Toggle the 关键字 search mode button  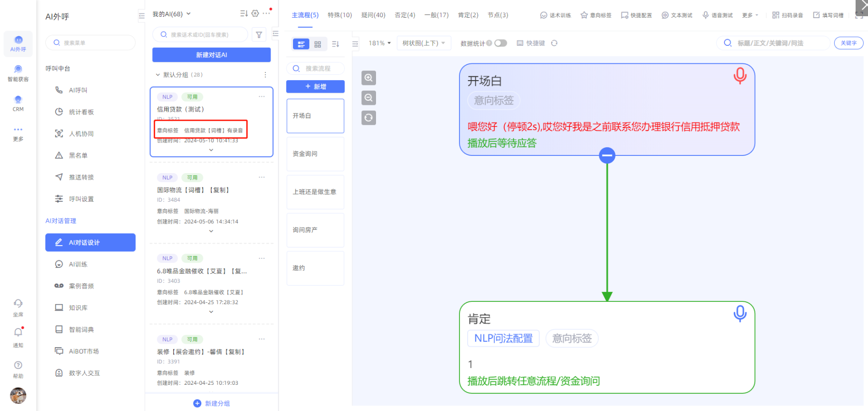tap(848, 43)
